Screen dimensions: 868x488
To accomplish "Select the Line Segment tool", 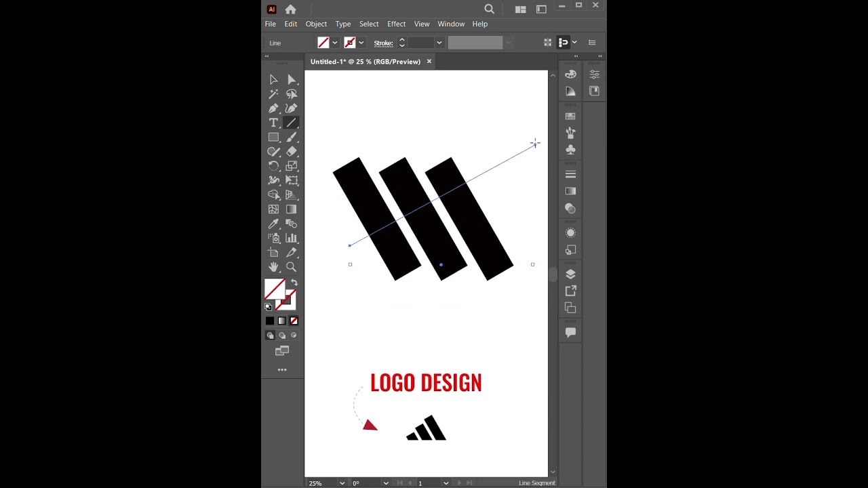I will click(292, 123).
